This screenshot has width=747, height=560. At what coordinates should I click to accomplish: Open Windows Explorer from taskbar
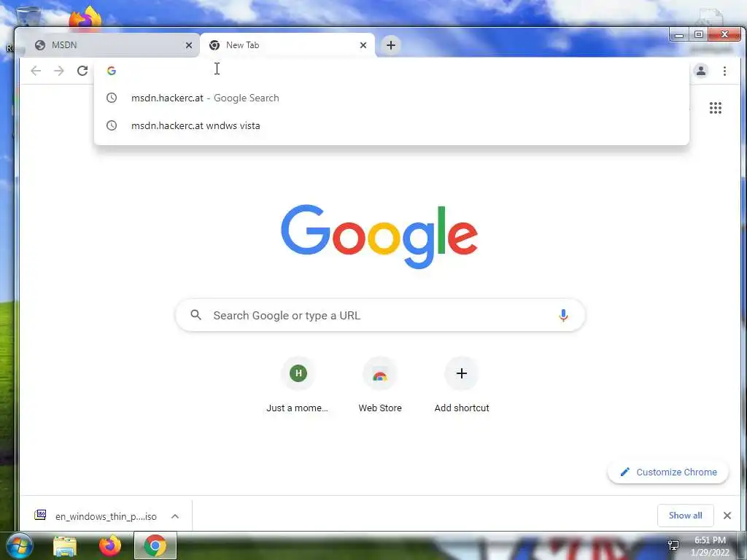coord(65,546)
